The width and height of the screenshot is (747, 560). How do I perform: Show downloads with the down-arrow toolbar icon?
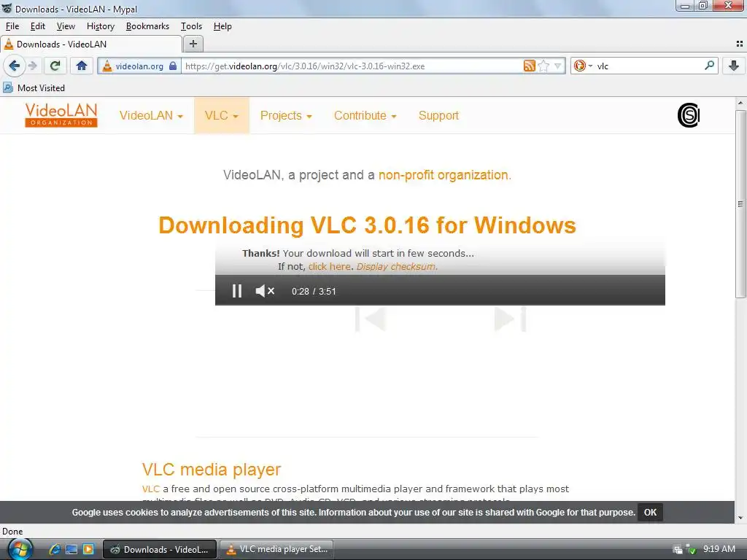(x=734, y=66)
